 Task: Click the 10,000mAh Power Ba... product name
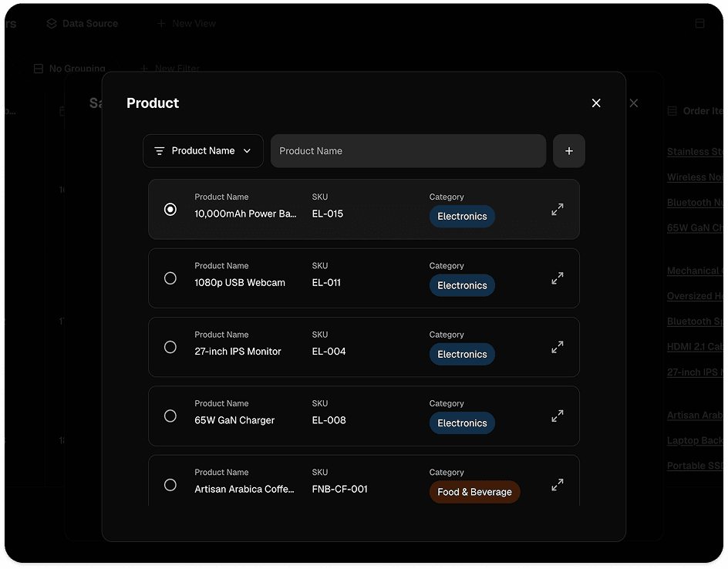(x=245, y=214)
